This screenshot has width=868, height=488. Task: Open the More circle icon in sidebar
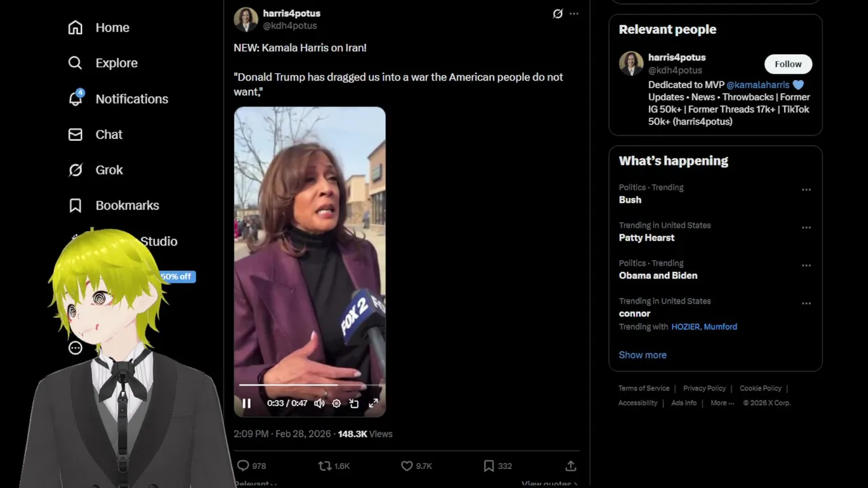75,348
